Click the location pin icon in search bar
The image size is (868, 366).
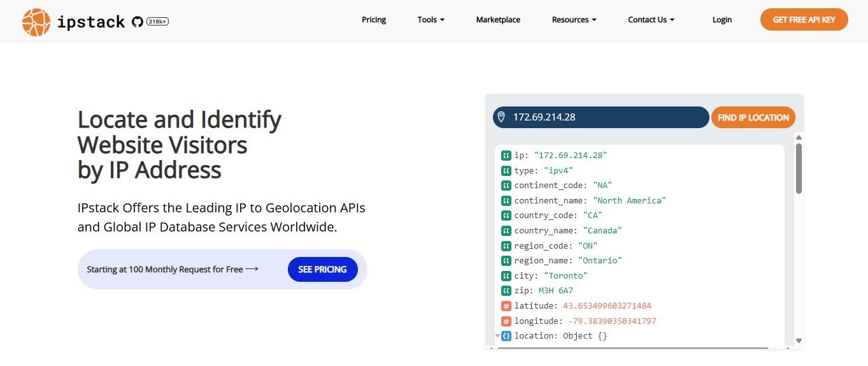pyautogui.click(x=501, y=117)
